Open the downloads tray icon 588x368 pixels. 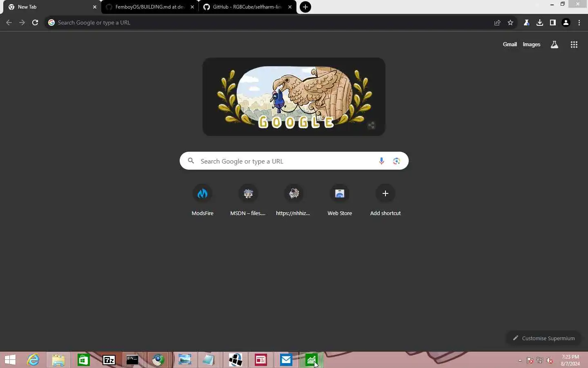540,22
